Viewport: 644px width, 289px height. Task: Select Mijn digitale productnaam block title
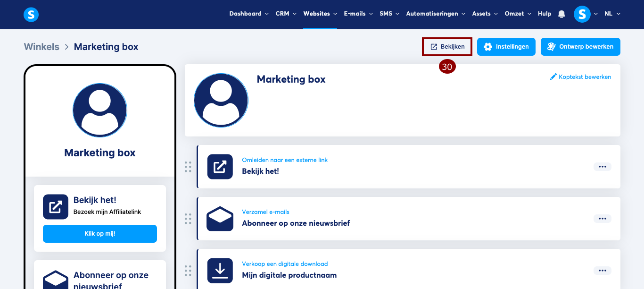pyautogui.click(x=289, y=275)
